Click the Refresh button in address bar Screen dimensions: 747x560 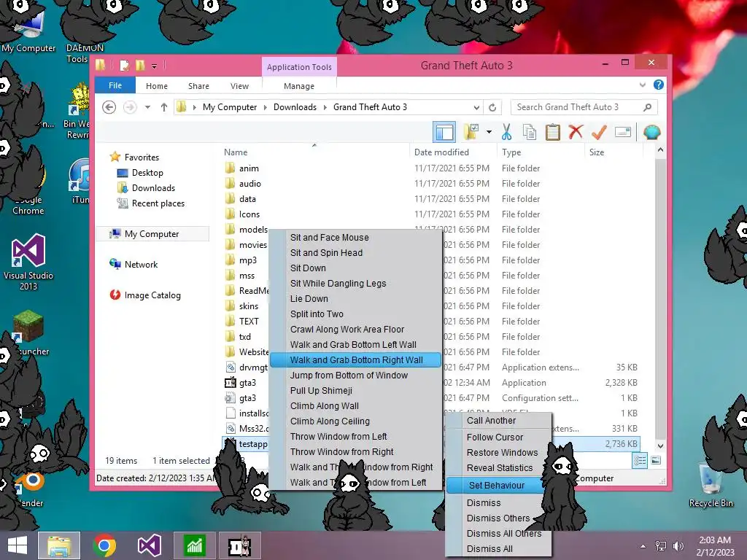[492, 107]
